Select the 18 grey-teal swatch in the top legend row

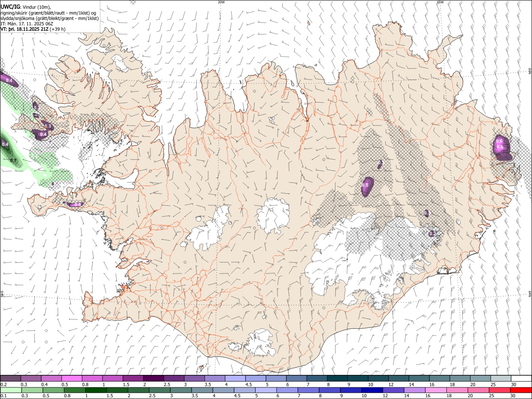pyautogui.click(x=460, y=378)
